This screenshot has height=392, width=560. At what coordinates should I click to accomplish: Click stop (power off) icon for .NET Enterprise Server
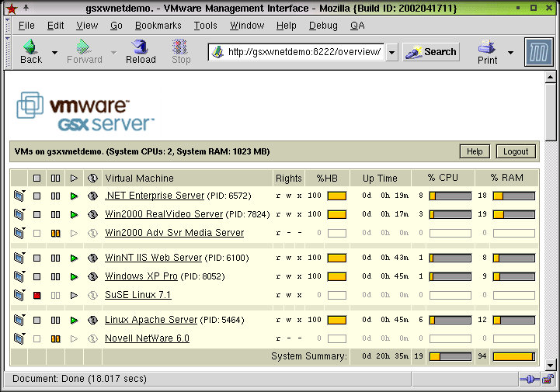pos(37,196)
